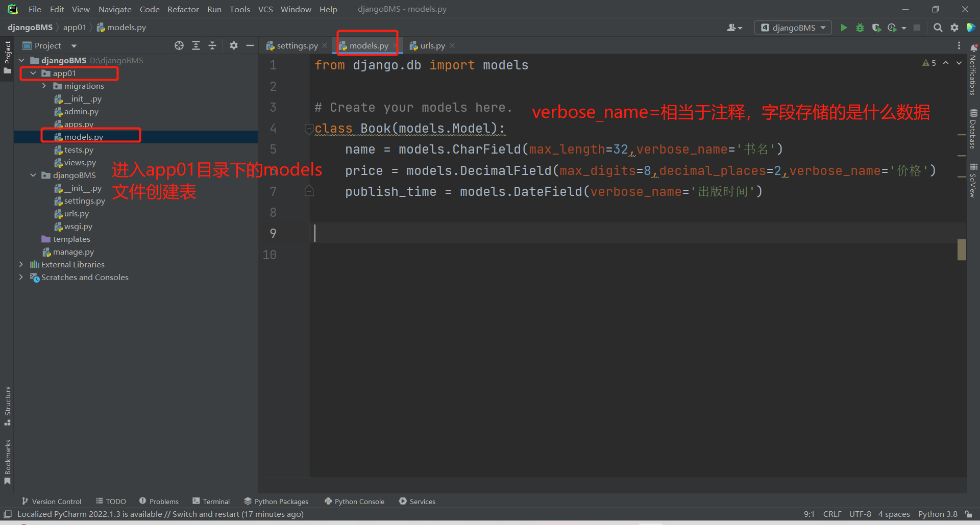Close the urls.py tab
The width and height of the screenshot is (980, 525).
coord(452,45)
